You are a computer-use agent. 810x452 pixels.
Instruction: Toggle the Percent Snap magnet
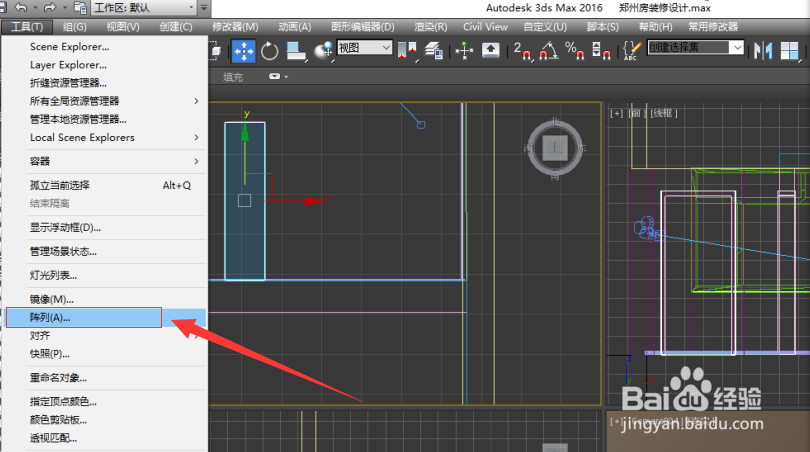pos(574,51)
